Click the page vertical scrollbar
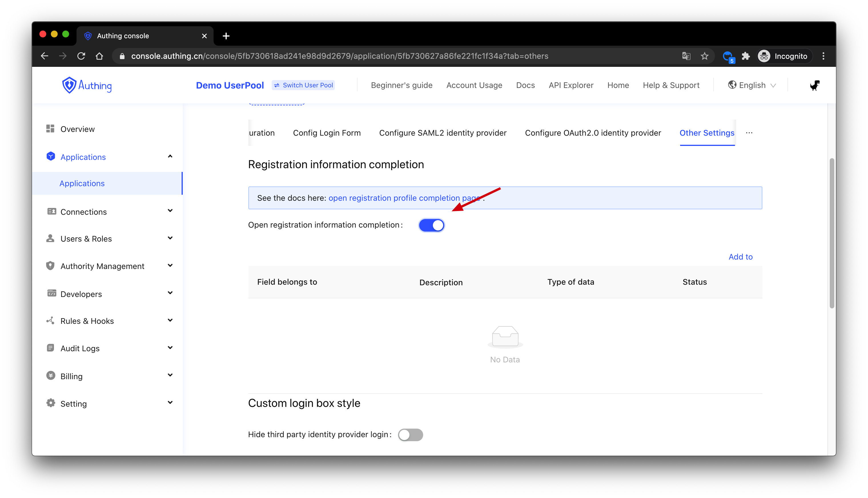This screenshot has width=868, height=498. point(832,233)
